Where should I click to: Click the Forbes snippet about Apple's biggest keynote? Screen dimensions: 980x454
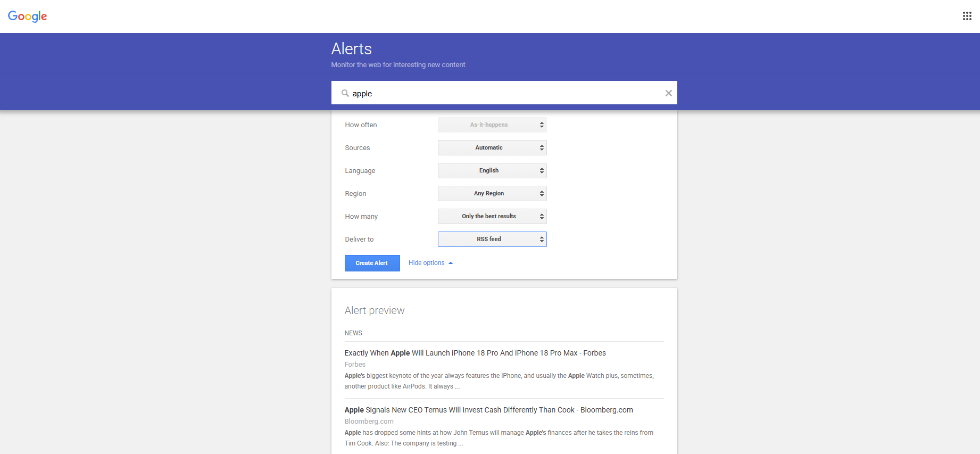[x=499, y=381]
